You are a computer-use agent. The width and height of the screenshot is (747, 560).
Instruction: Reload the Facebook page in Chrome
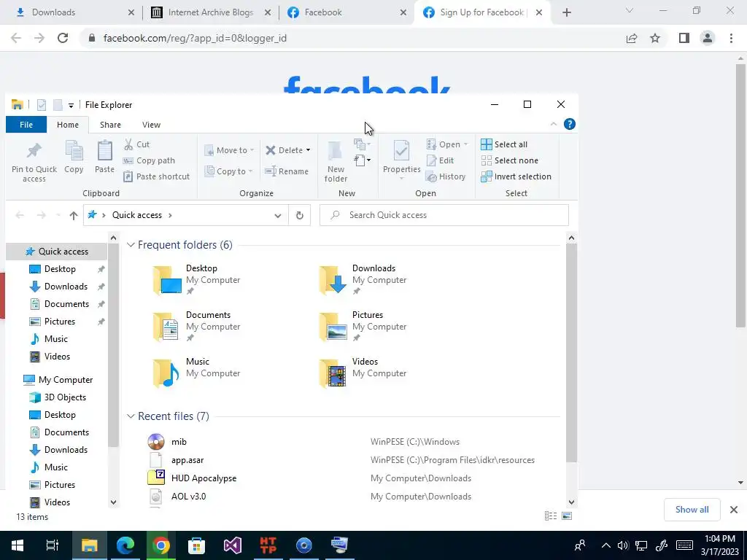[x=63, y=38]
